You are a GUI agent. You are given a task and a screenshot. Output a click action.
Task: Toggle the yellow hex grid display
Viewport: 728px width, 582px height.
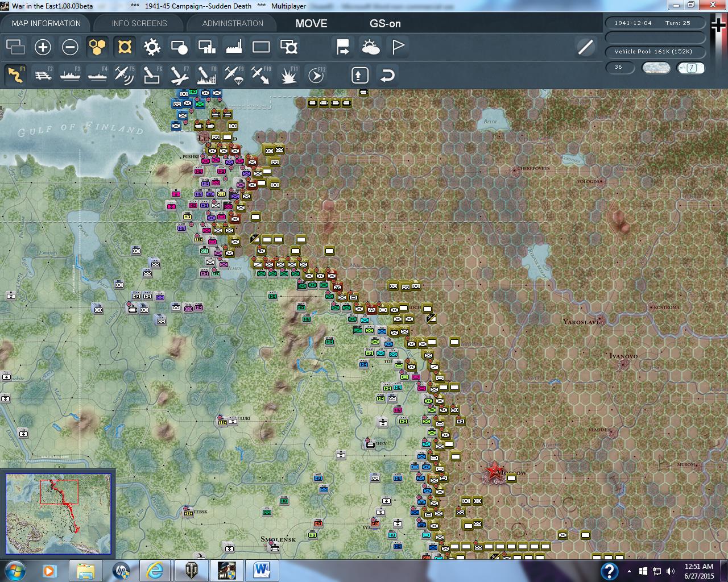[97, 47]
